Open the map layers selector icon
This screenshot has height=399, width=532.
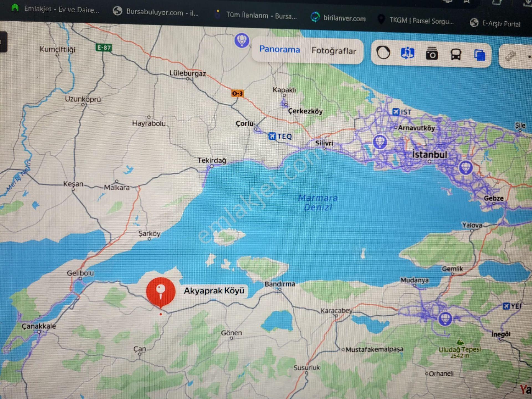480,55
